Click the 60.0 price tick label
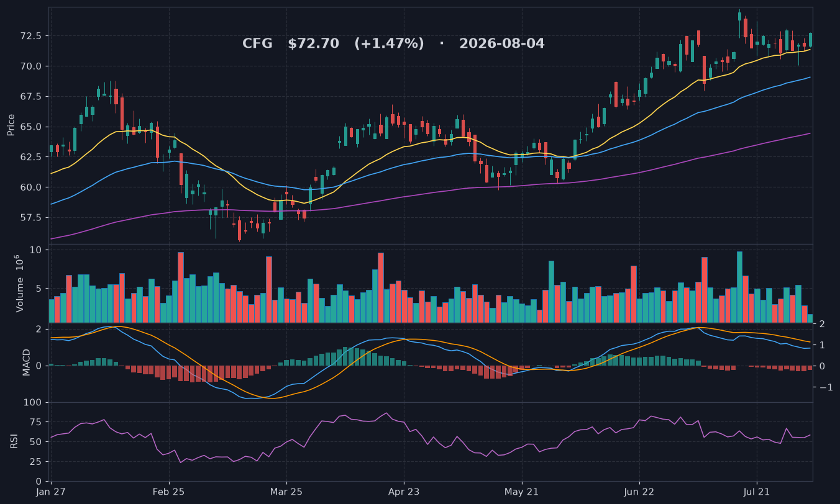Image resolution: width=840 pixels, height=504 pixels. point(32,187)
